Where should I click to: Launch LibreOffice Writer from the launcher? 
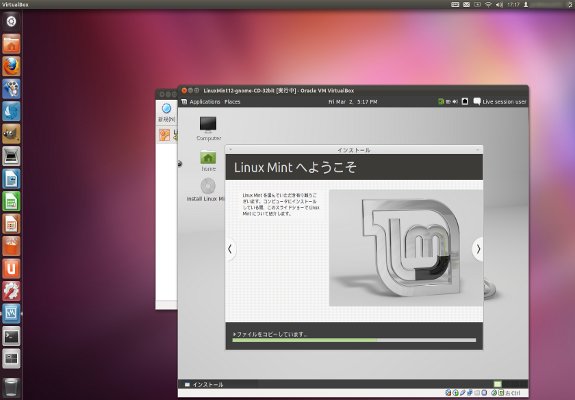tap(11, 179)
